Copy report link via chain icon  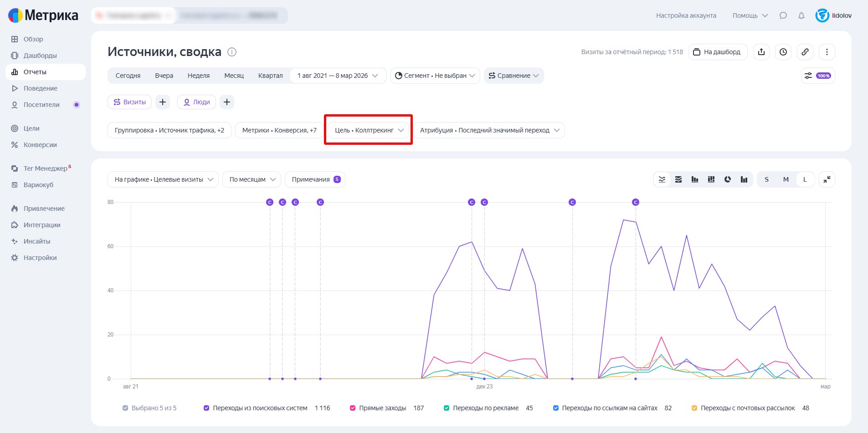pos(805,52)
